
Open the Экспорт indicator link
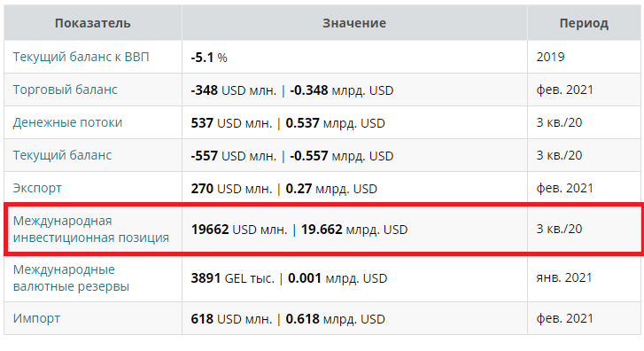click(x=37, y=188)
